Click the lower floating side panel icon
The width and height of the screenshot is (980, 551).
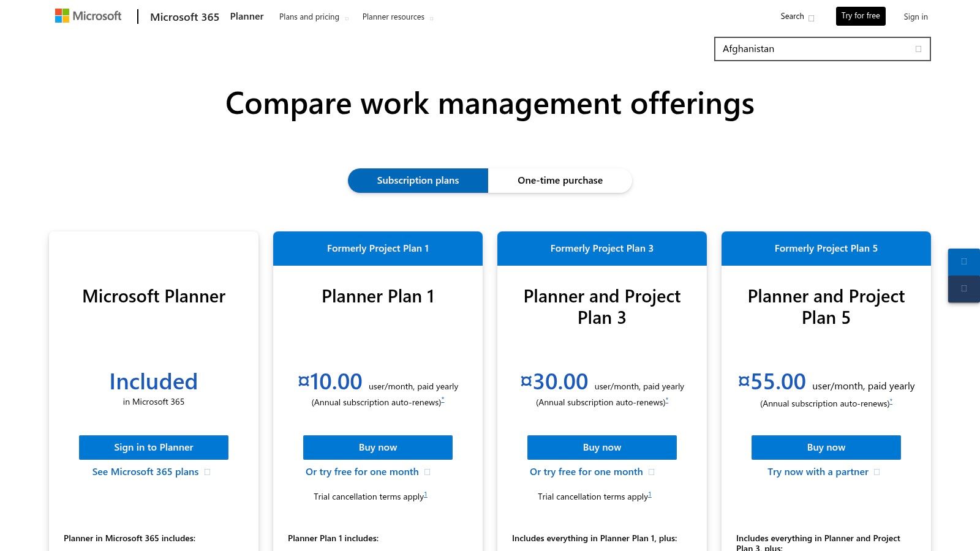(x=964, y=288)
